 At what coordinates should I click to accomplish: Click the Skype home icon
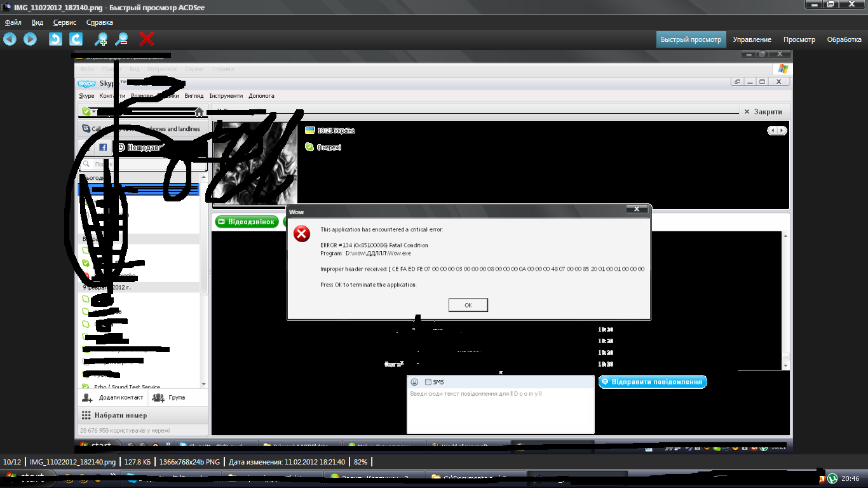[x=199, y=112]
